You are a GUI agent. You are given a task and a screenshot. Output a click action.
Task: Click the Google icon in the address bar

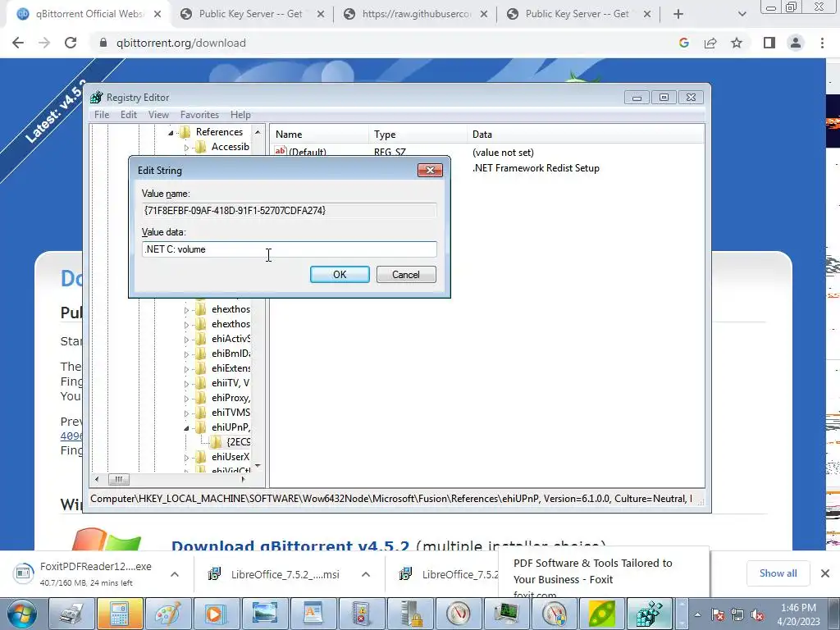[683, 43]
